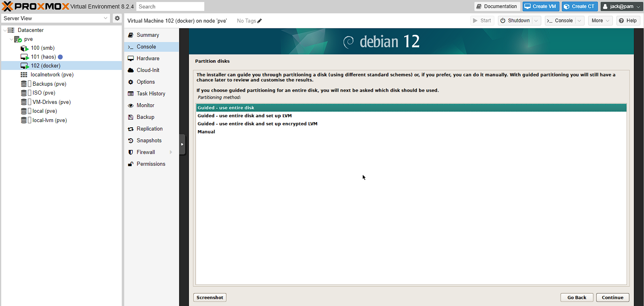Click the Summary book icon

131,35
